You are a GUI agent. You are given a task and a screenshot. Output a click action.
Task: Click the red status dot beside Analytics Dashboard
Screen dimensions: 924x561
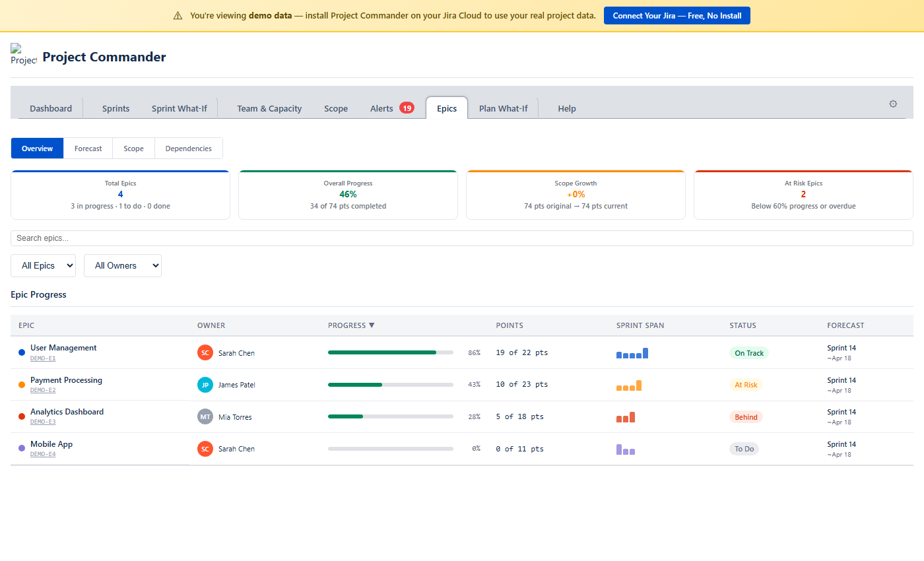coord(21,416)
